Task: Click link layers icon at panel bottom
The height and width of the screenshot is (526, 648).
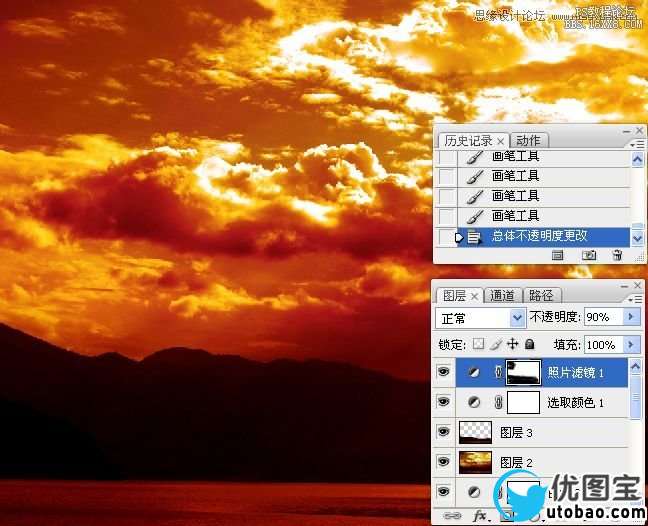Action: tap(452, 516)
